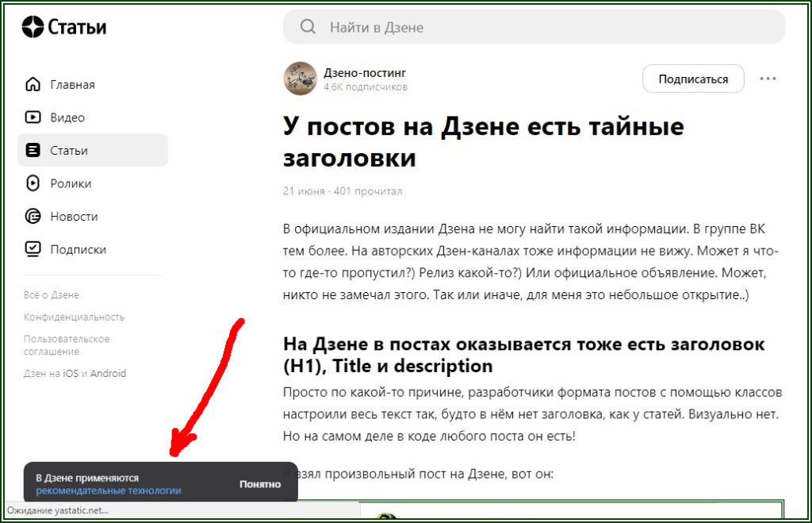Open the Дзено-постинг channel avatar
This screenshot has height=523, width=812.
click(x=301, y=78)
